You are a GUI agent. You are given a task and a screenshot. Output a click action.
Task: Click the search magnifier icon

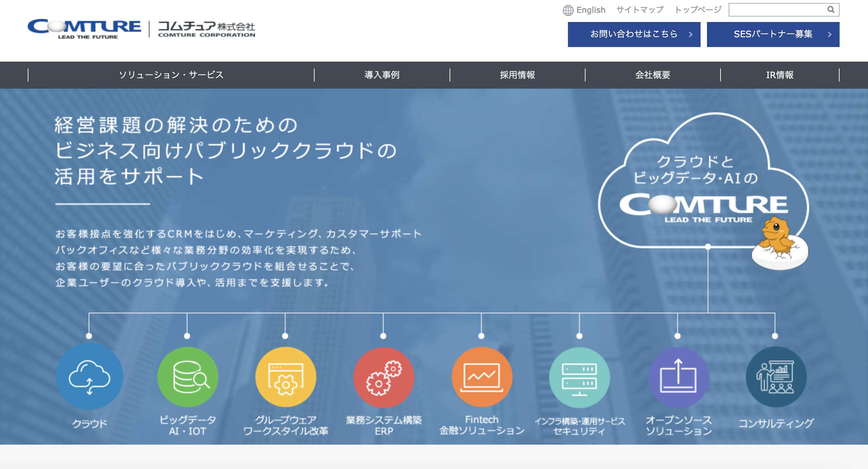pyautogui.click(x=831, y=10)
